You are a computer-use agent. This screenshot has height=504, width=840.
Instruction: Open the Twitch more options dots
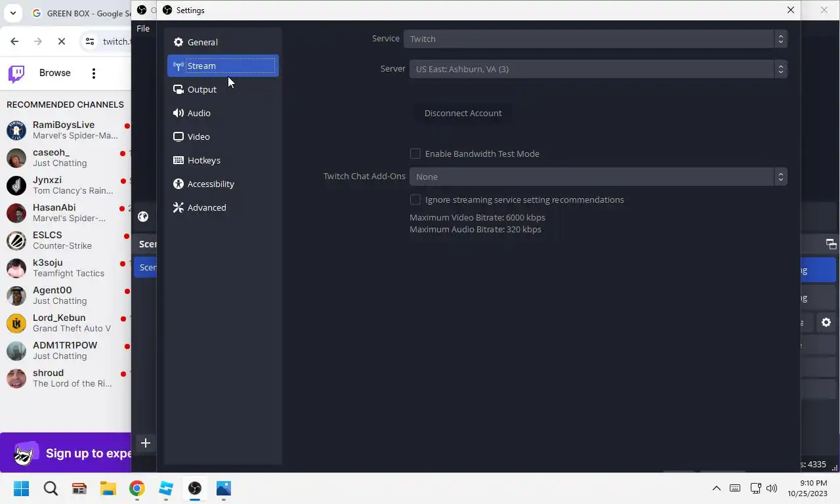pyautogui.click(x=94, y=73)
